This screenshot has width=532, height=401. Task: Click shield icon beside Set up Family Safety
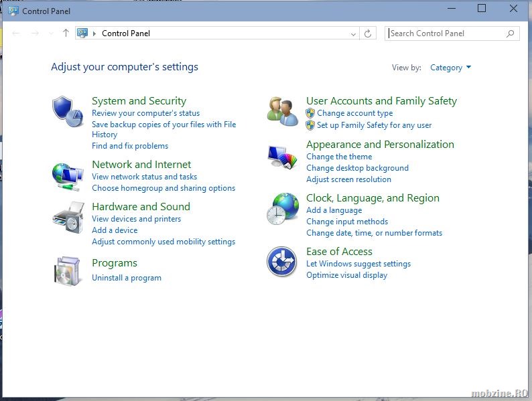coord(310,125)
